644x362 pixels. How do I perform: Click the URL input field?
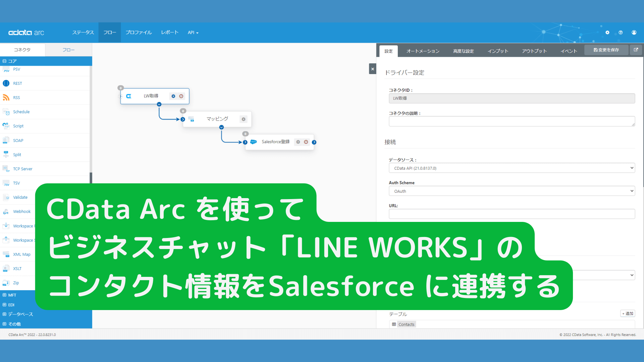512,214
